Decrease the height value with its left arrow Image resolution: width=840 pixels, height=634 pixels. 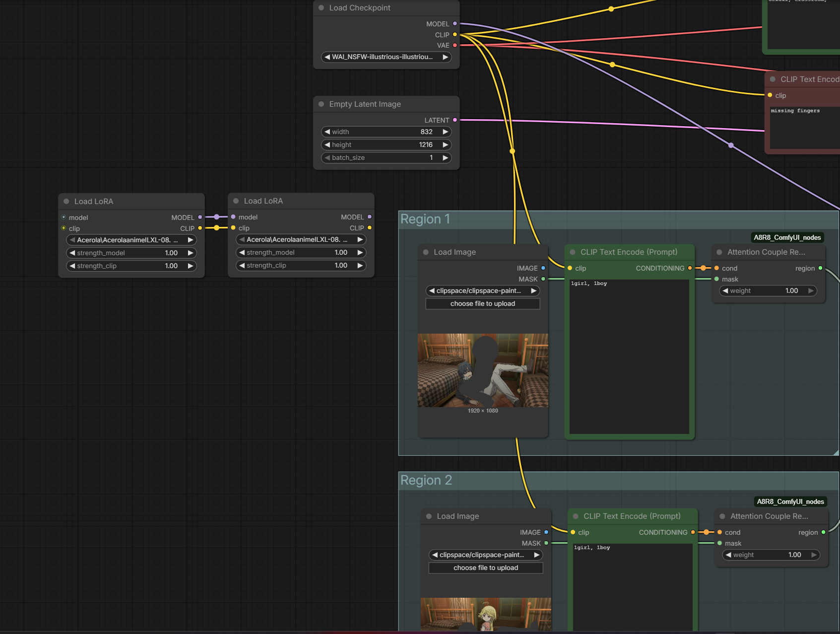click(327, 144)
